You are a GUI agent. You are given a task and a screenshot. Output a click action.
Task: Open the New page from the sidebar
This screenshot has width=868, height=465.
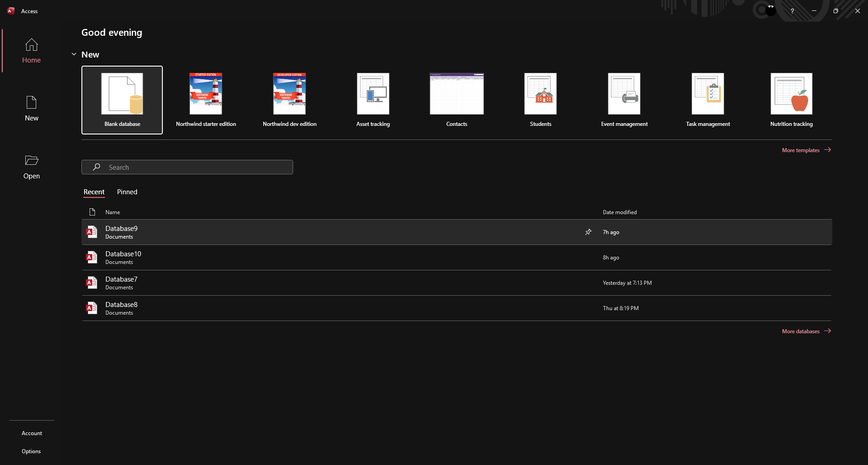31,109
